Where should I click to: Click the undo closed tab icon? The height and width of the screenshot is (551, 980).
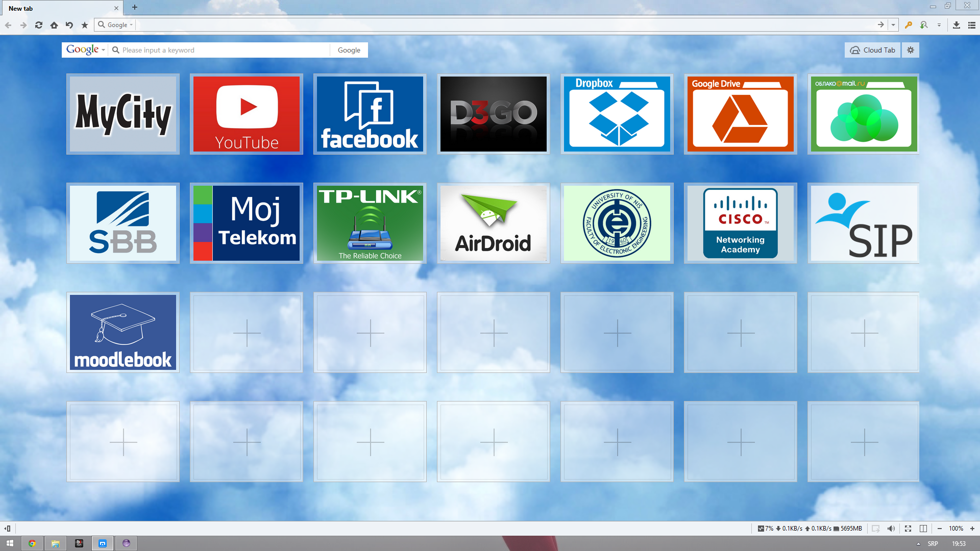[x=69, y=25]
